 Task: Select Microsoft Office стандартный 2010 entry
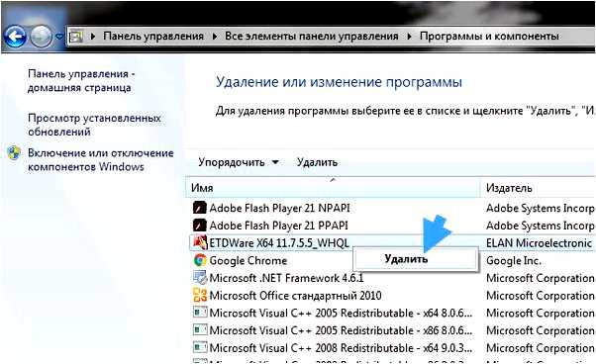coord(295,296)
